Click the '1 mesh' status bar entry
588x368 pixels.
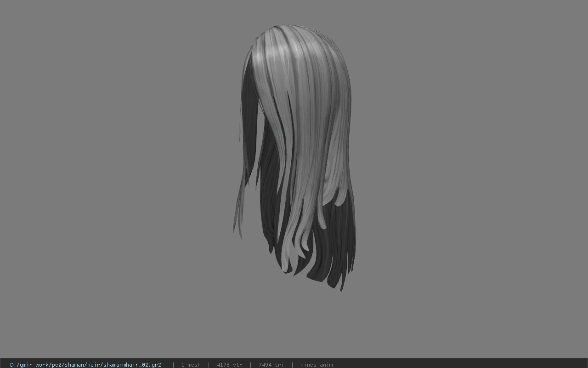[x=191, y=365]
